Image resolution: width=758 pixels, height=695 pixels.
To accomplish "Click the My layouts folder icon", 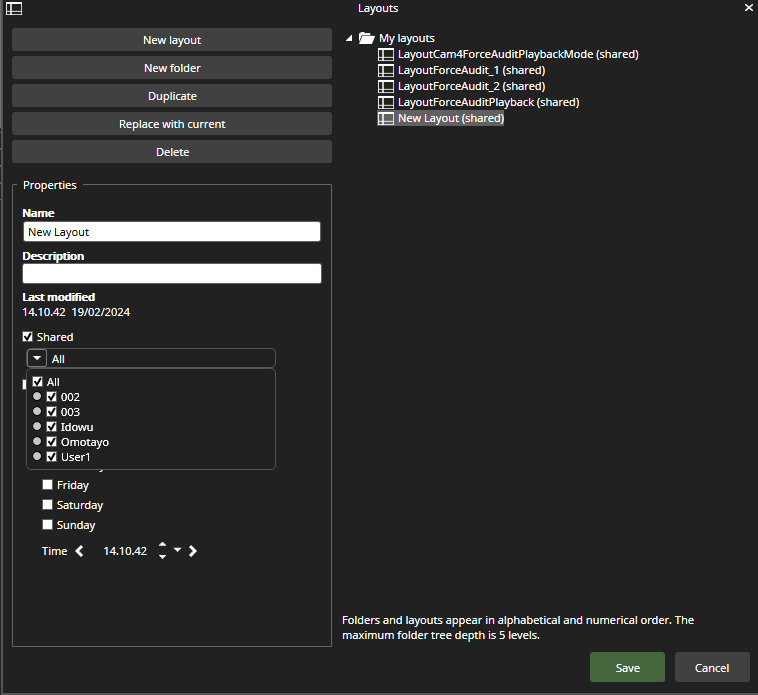I will coord(366,38).
